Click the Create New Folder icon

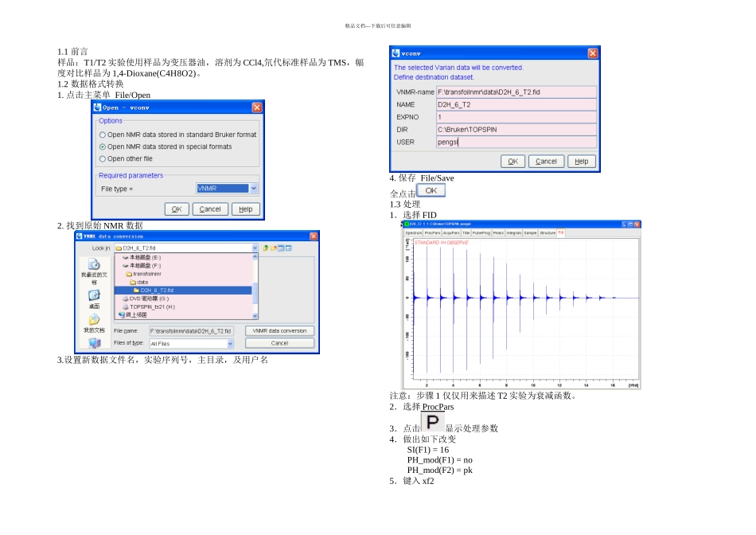pyautogui.click(x=274, y=248)
